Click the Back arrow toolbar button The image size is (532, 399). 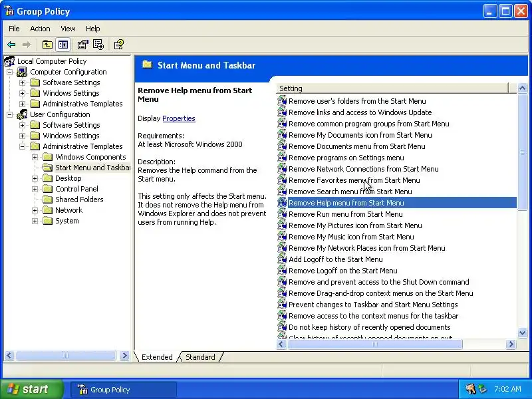[x=11, y=45]
